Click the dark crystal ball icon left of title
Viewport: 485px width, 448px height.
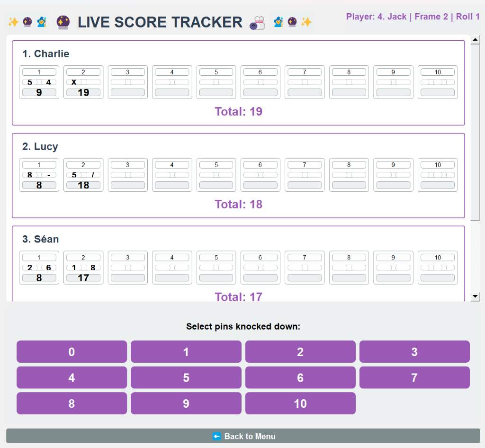tap(27, 22)
